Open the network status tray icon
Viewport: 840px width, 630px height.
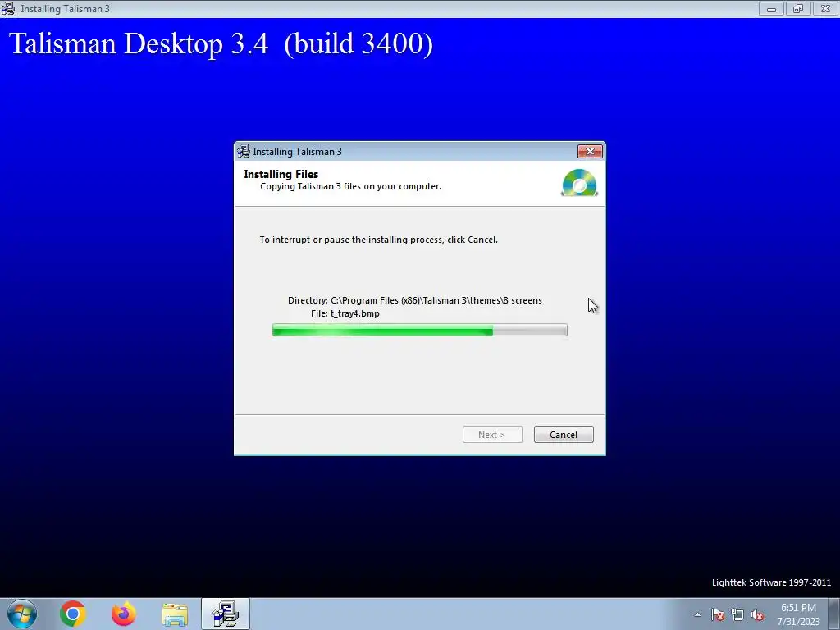(737, 614)
